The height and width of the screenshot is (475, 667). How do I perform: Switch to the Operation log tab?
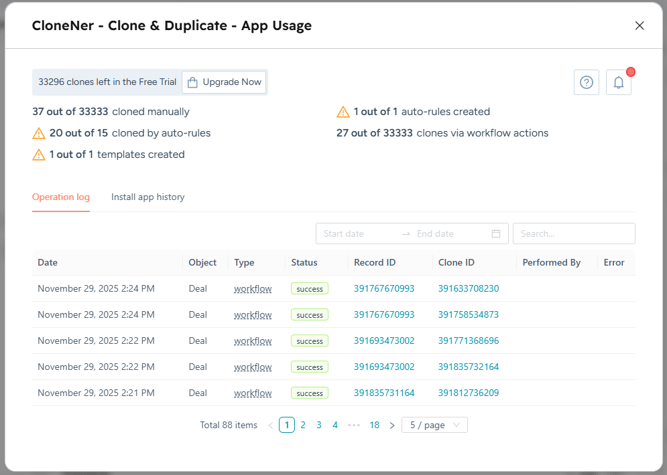click(x=61, y=197)
